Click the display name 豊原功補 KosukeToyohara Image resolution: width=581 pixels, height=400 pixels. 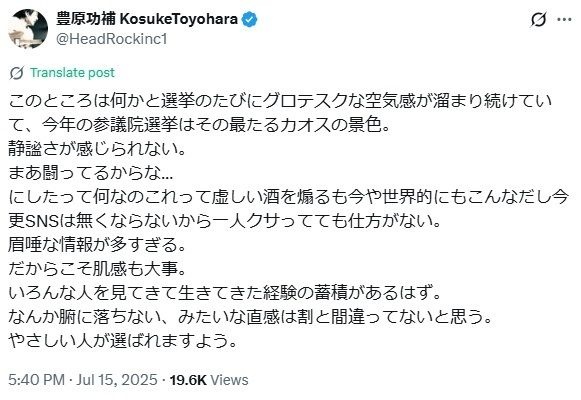coord(147,19)
